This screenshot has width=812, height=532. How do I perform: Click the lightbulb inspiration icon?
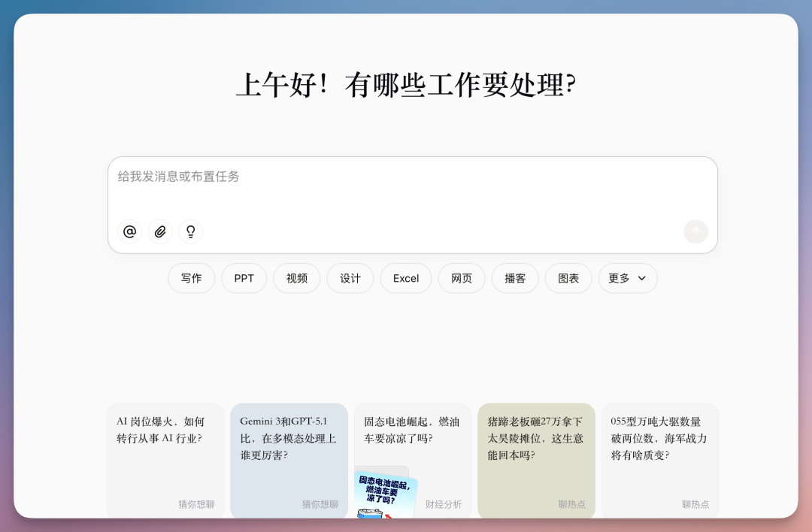[190, 231]
